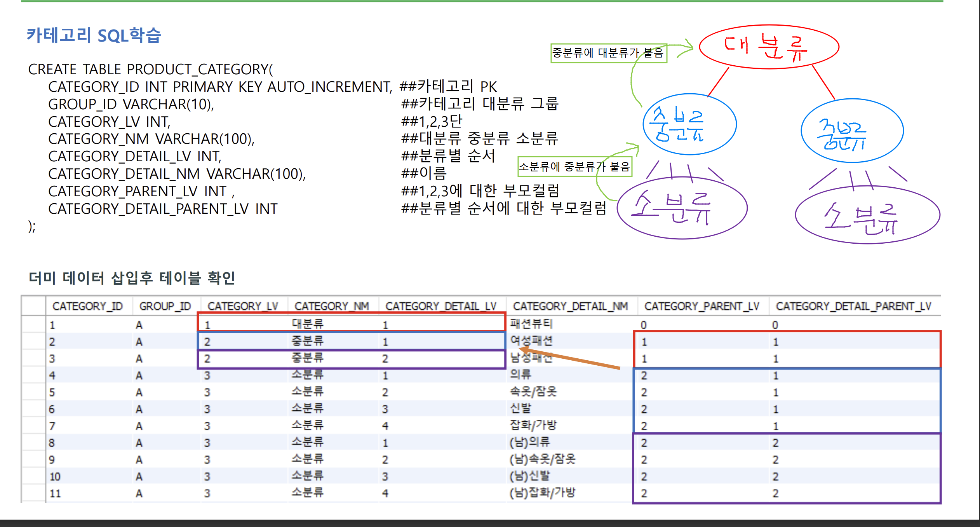Click the 속옷/잠옷 detail name cell

533,392
